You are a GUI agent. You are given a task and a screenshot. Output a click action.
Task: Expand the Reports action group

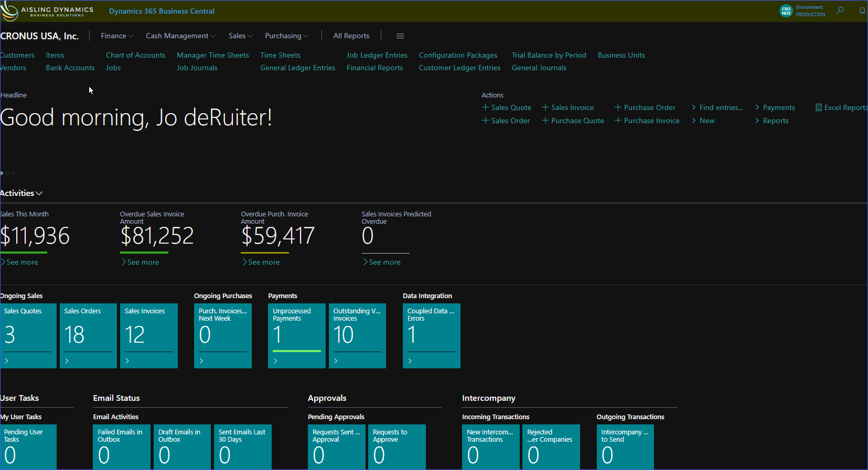[772, 121]
